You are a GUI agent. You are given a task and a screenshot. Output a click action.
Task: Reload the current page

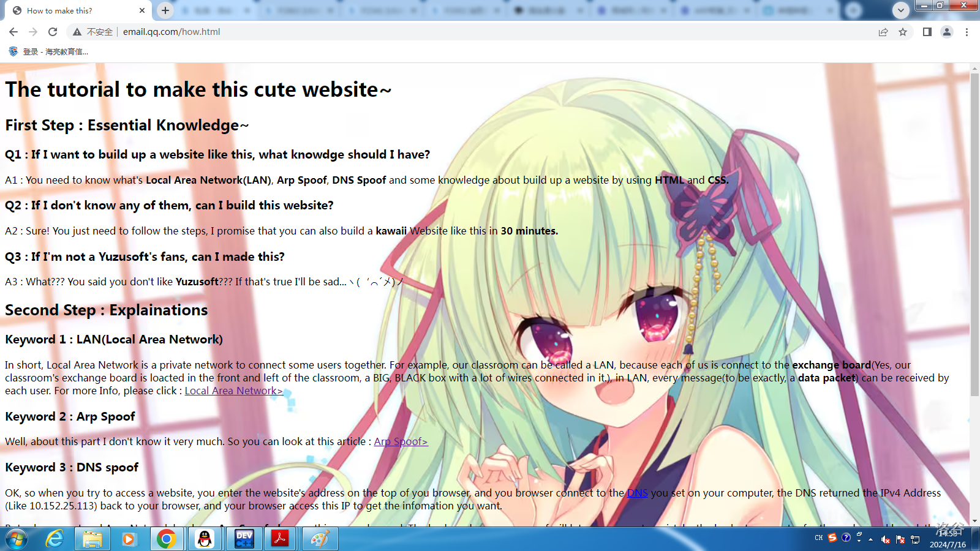coord(53,32)
